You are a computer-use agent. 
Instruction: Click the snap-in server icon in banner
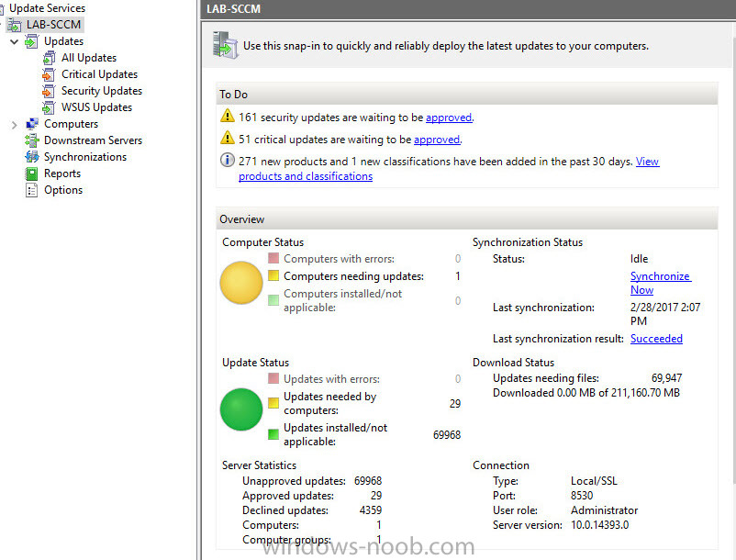[x=226, y=45]
